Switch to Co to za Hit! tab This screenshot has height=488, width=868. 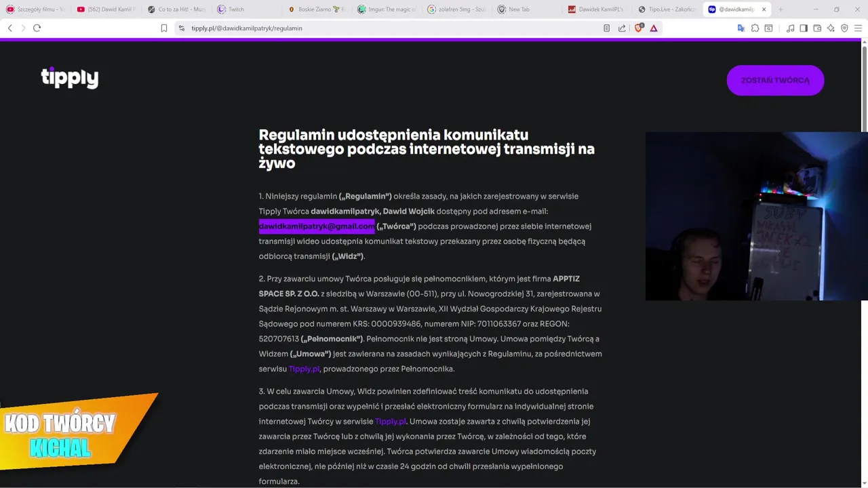pyautogui.click(x=176, y=9)
